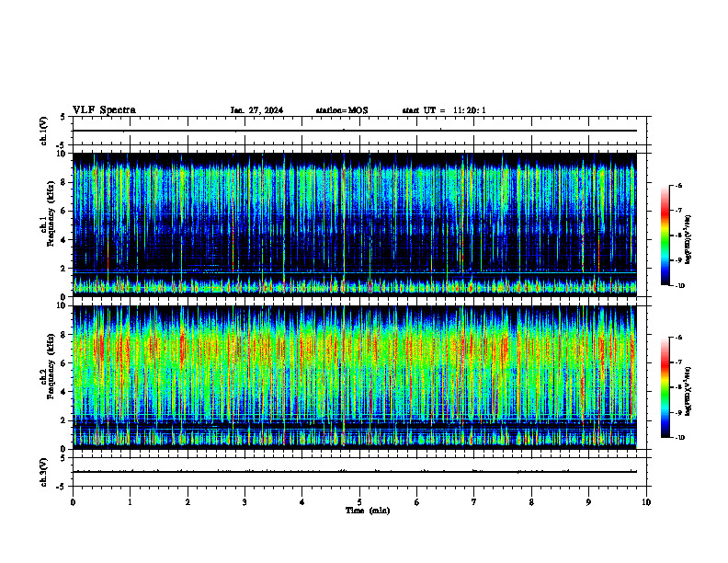Click time axis tick label "10"

tap(646, 502)
